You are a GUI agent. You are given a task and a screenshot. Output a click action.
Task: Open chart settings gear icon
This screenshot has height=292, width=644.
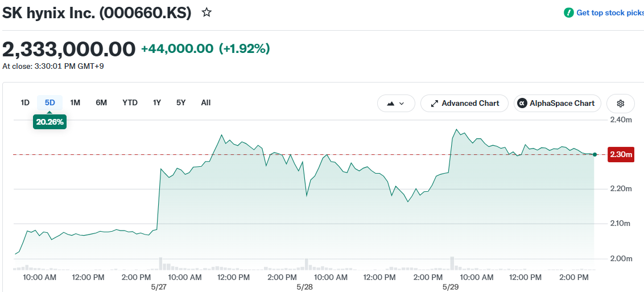tap(620, 104)
